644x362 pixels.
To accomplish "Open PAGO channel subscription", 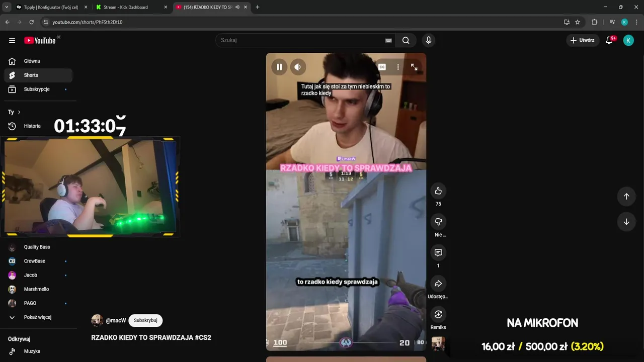I will coord(38,304).
